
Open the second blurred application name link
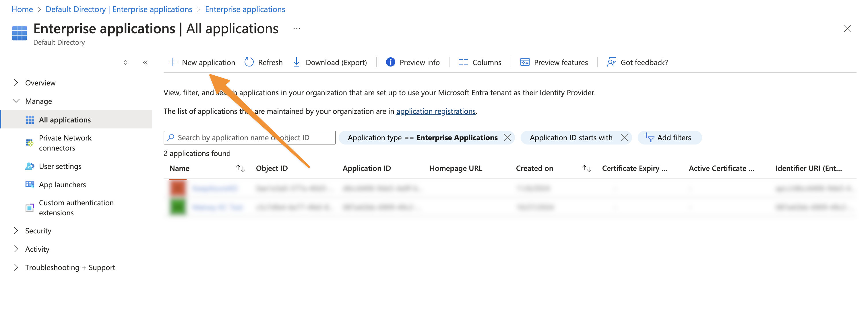217,207
